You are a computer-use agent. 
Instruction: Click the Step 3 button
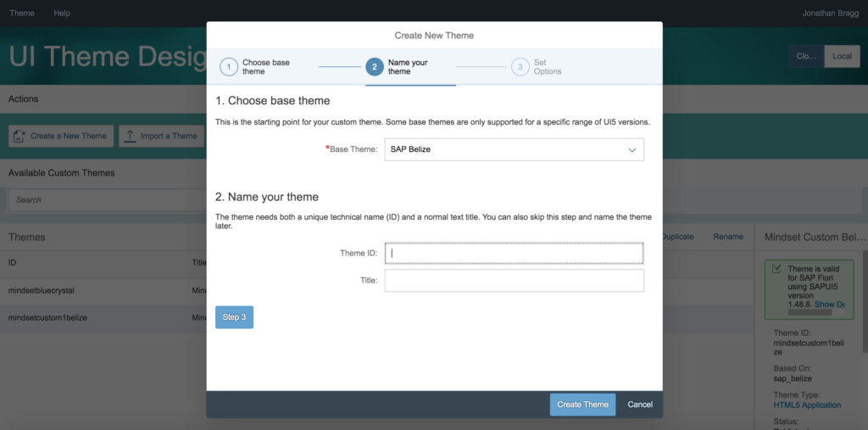pos(234,317)
